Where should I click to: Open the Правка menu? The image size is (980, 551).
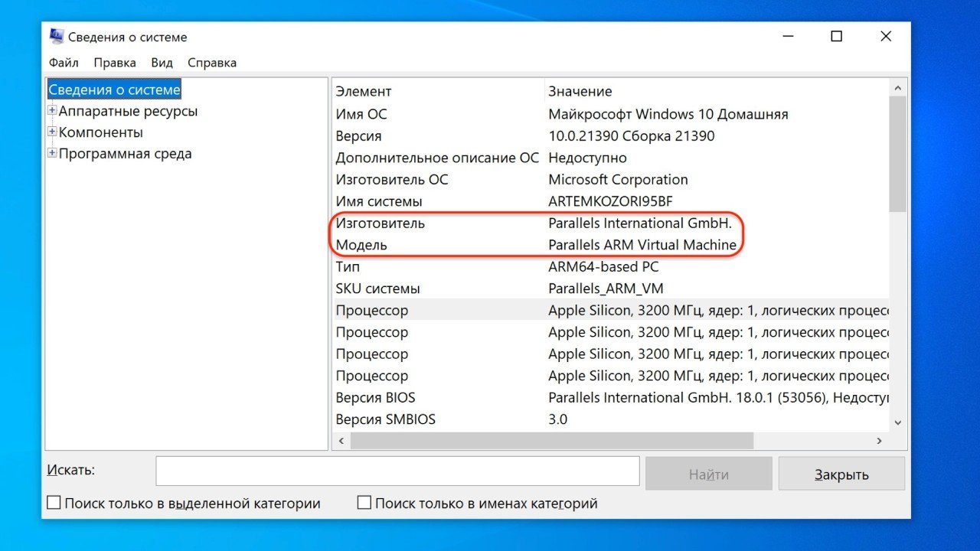[x=115, y=63]
